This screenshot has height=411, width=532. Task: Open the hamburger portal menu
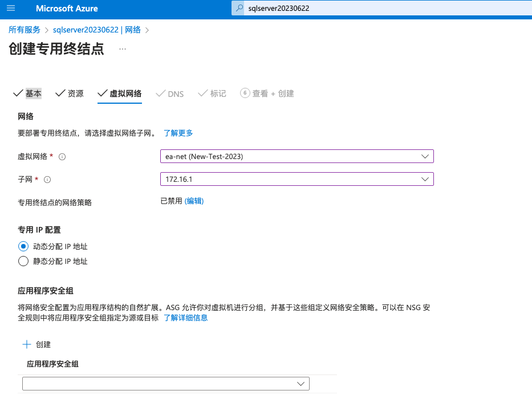tap(11, 8)
